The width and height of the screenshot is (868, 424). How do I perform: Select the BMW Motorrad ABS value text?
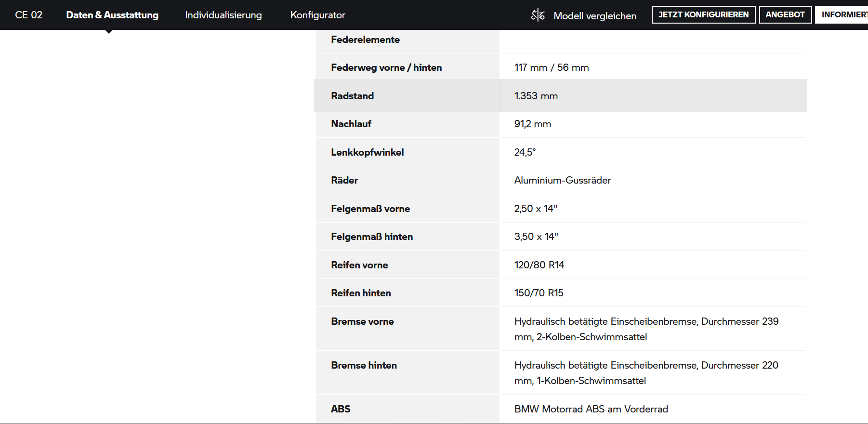pyautogui.click(x=591, y=409)
